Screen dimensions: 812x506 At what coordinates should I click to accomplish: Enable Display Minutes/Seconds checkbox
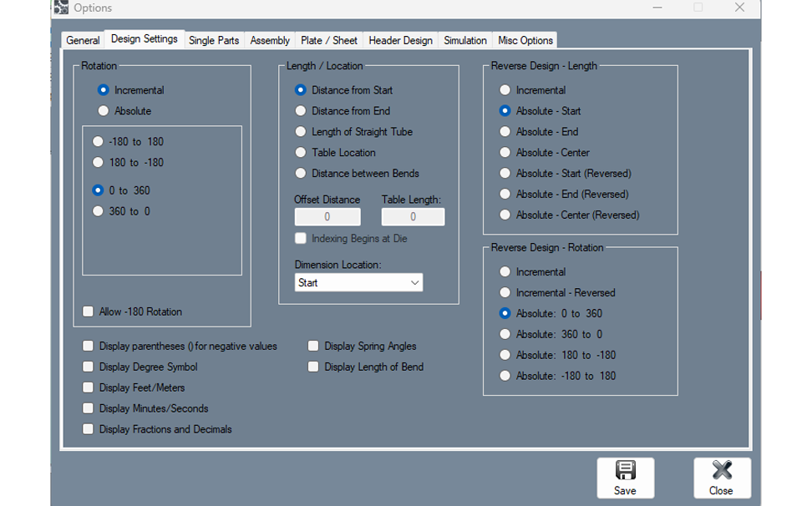(145, 408)
